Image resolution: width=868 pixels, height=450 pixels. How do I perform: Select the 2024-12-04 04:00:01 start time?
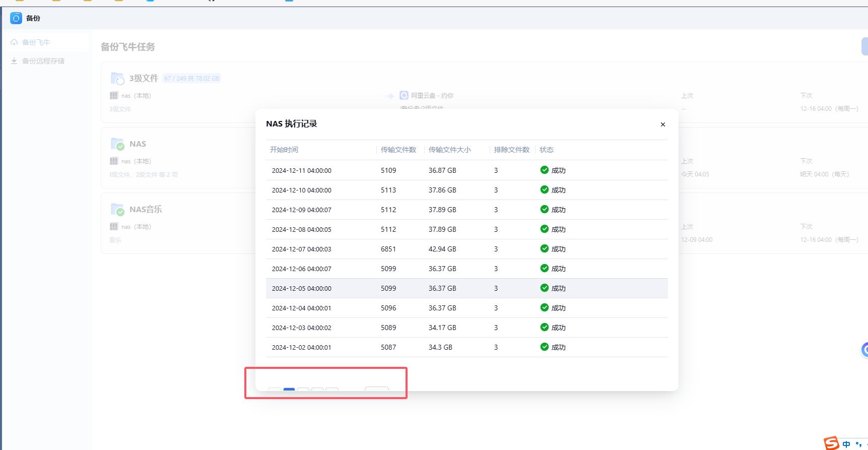coord(302,308)
